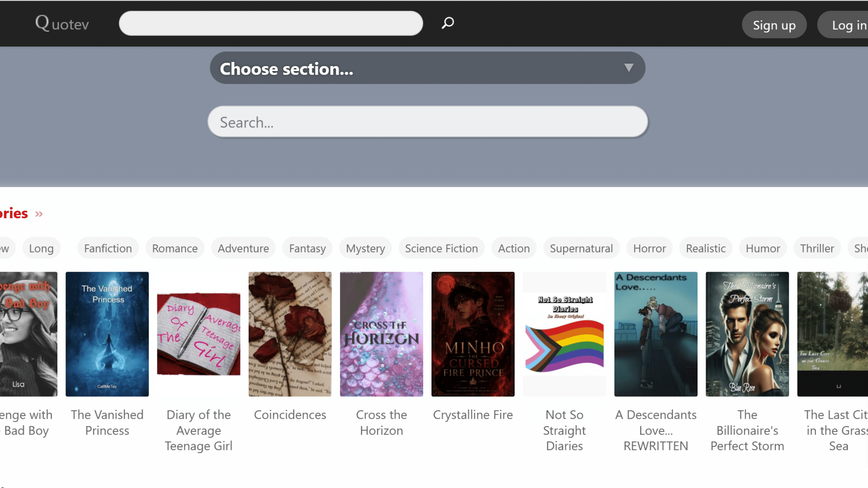This screenshot has width=868, height=488.
Task: Open The Last City in the Grass Sea cover
Action: pyautogui.click(x=833, y=334)
